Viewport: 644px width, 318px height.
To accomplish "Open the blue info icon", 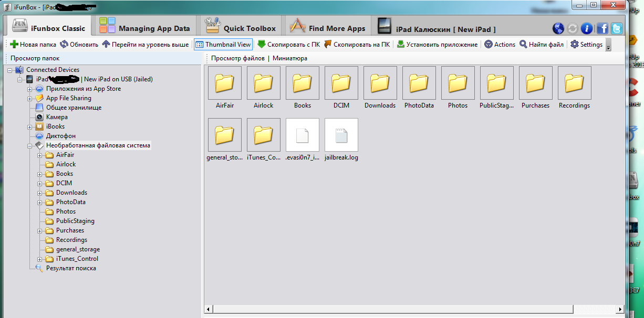I will click(587, 28).
